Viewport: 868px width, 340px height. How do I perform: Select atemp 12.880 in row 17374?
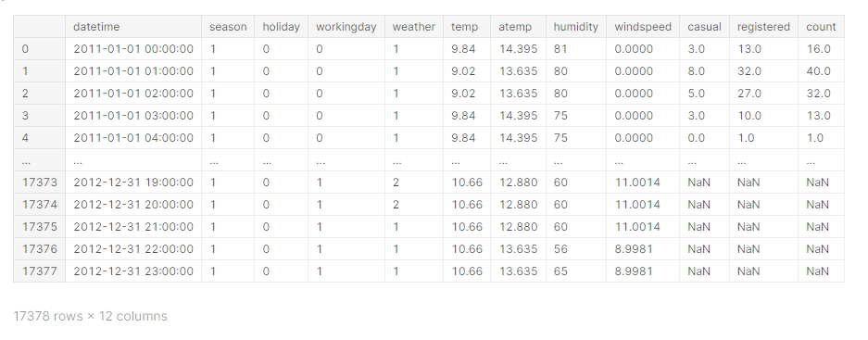[x=518, y=205]
